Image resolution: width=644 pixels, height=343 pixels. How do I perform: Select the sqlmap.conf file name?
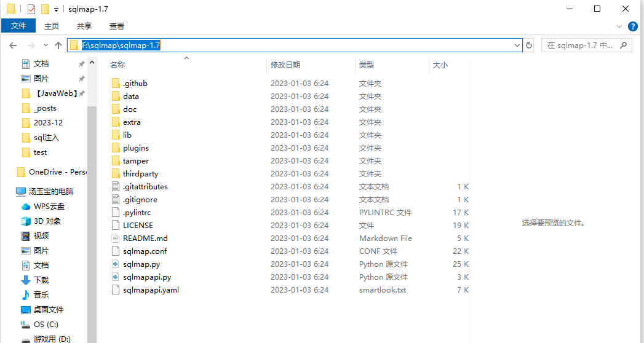point(145,251)
